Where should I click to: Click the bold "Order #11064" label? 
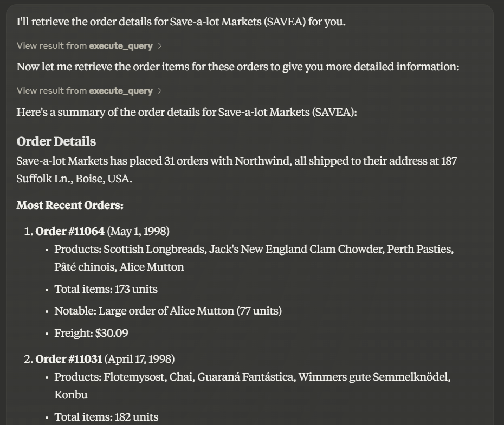tap(70, 231)
